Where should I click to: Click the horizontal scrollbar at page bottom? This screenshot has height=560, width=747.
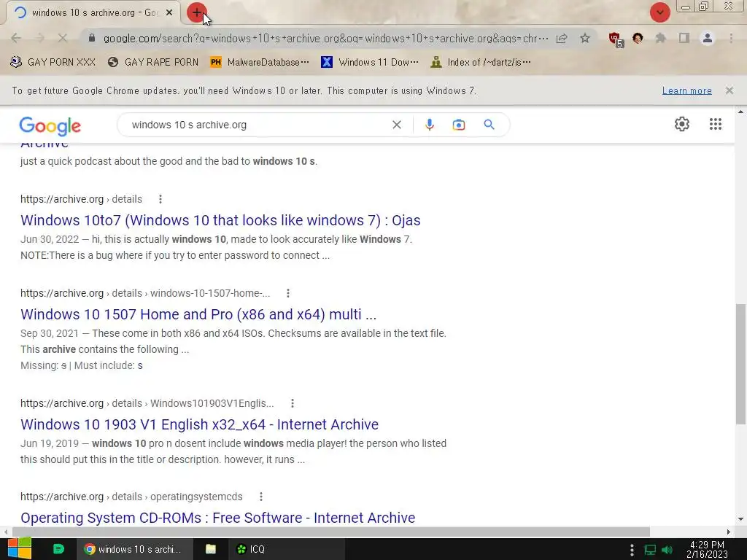[x=330, y=532]
